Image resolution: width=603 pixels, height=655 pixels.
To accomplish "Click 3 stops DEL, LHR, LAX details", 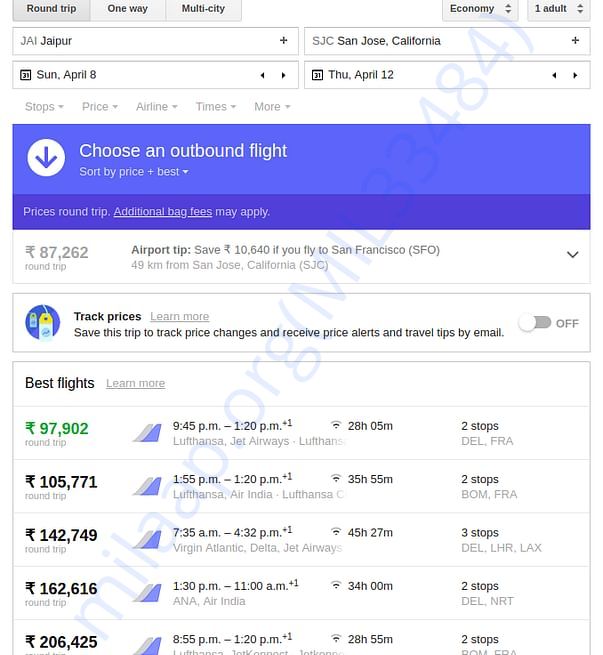I will coord(501,540).
